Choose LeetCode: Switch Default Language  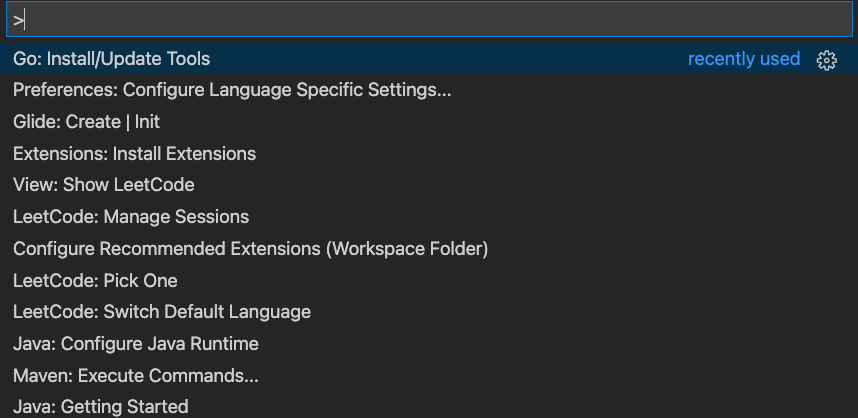(x=162, y=312)
